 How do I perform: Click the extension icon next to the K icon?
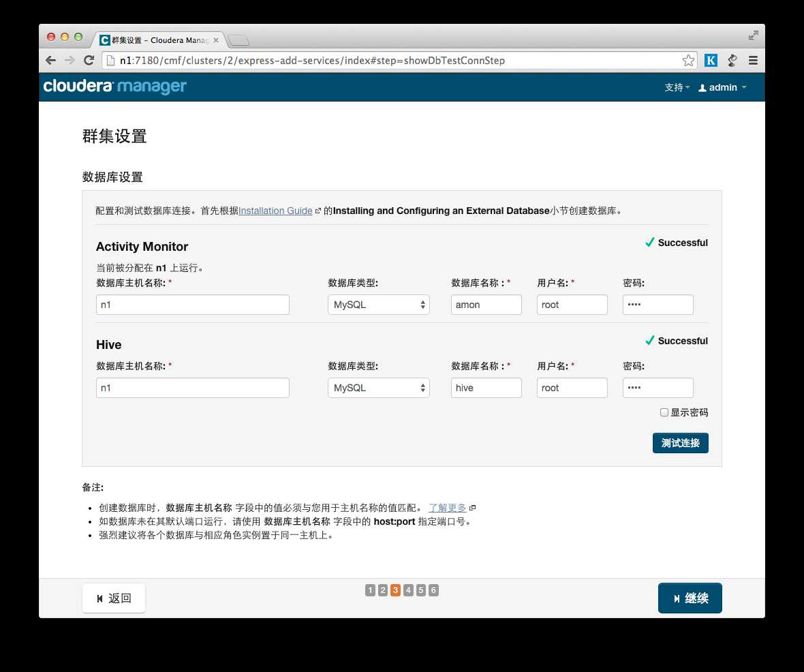732,61
